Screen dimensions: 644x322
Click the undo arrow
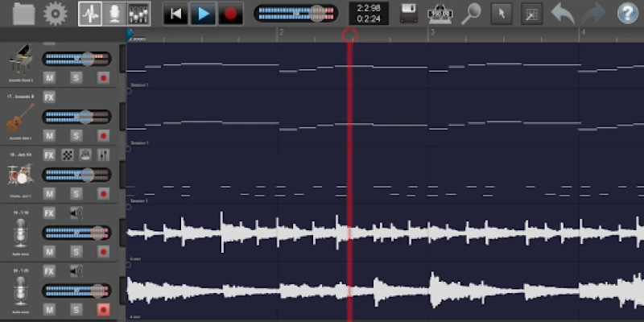click(x=563, y=13)
